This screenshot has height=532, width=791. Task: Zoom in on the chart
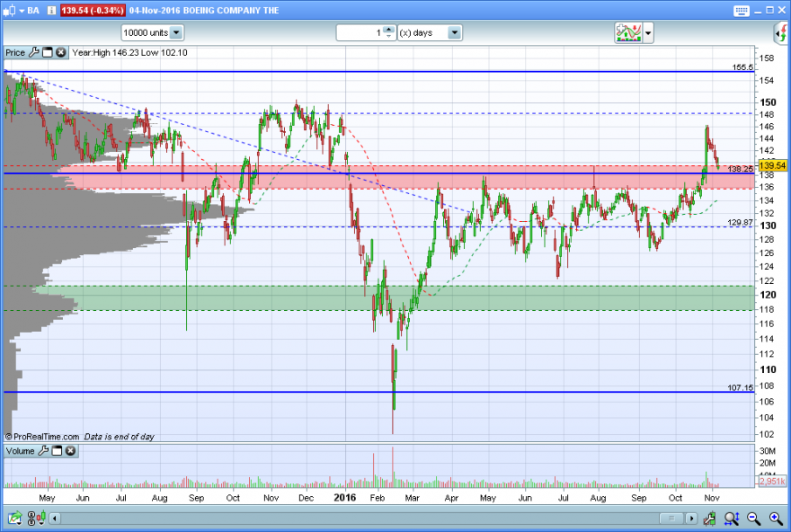(777, 518)
